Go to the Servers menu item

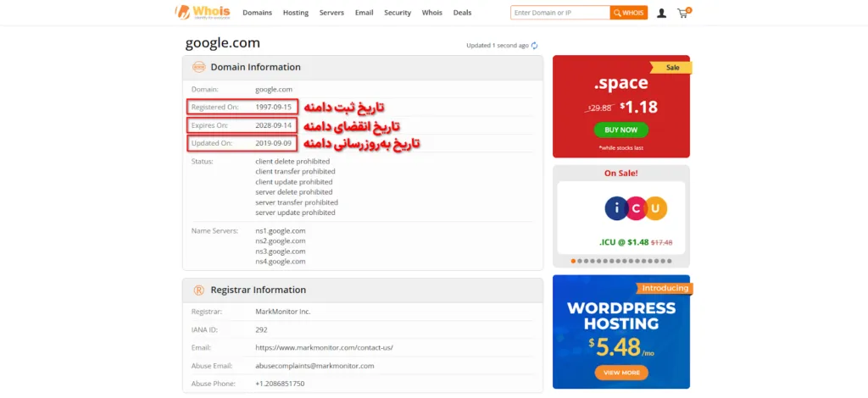331,13
